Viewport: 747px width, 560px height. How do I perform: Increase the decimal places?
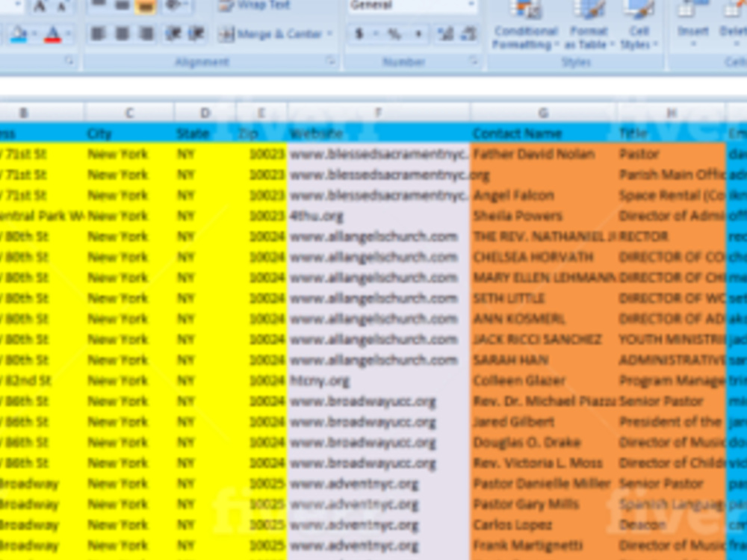tap(445, 34)
